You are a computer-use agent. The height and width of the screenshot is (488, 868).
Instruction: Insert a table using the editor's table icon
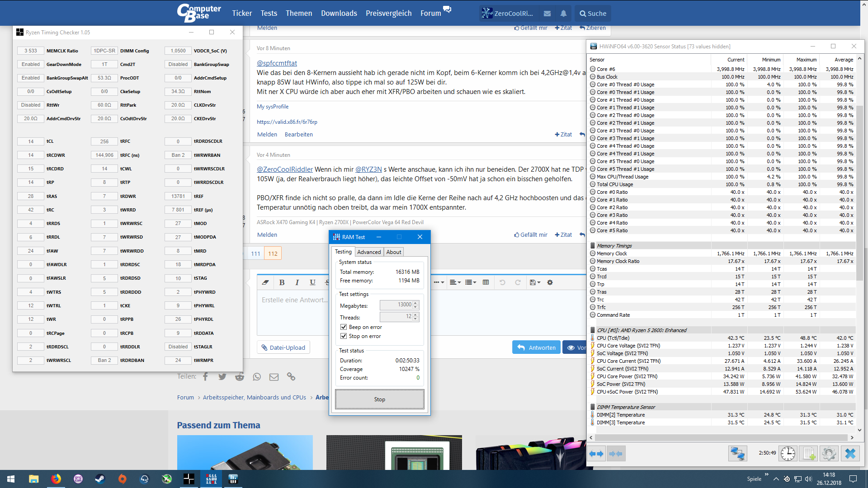pos(486,282)
